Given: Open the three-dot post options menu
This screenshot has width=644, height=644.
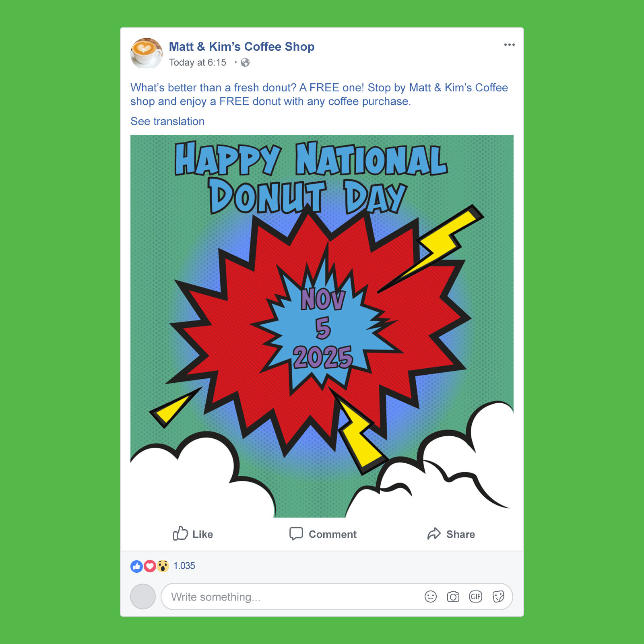Looking at the screenshot, I should click(x=509, y=45).
